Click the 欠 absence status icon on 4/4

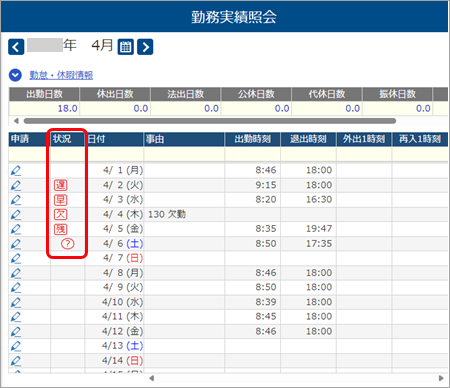click(x=61, y=214)
